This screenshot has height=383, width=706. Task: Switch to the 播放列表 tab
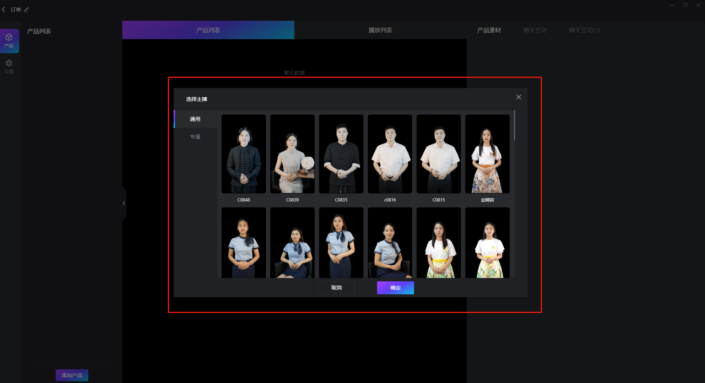click(x=380, y=30)
